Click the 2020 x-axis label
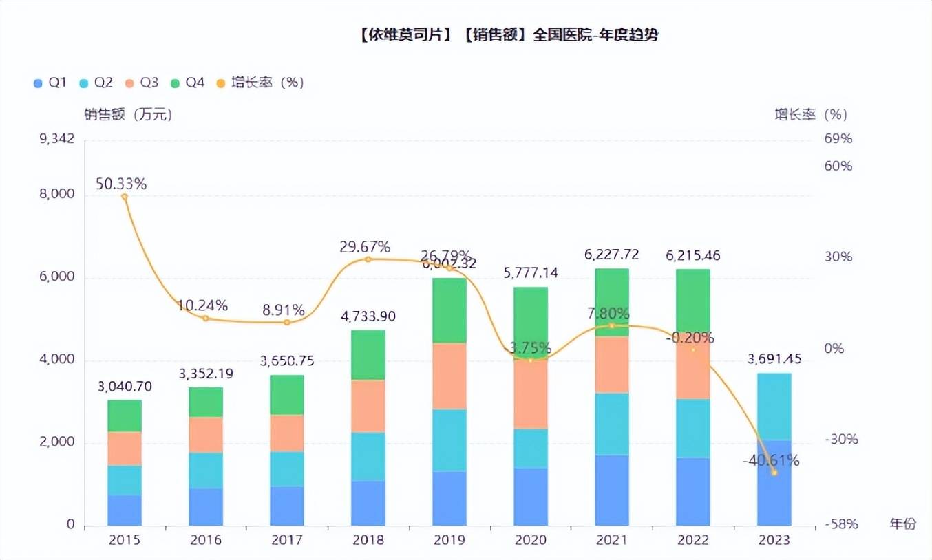This screenshot has width=932, height=560. tap(531, 540)
